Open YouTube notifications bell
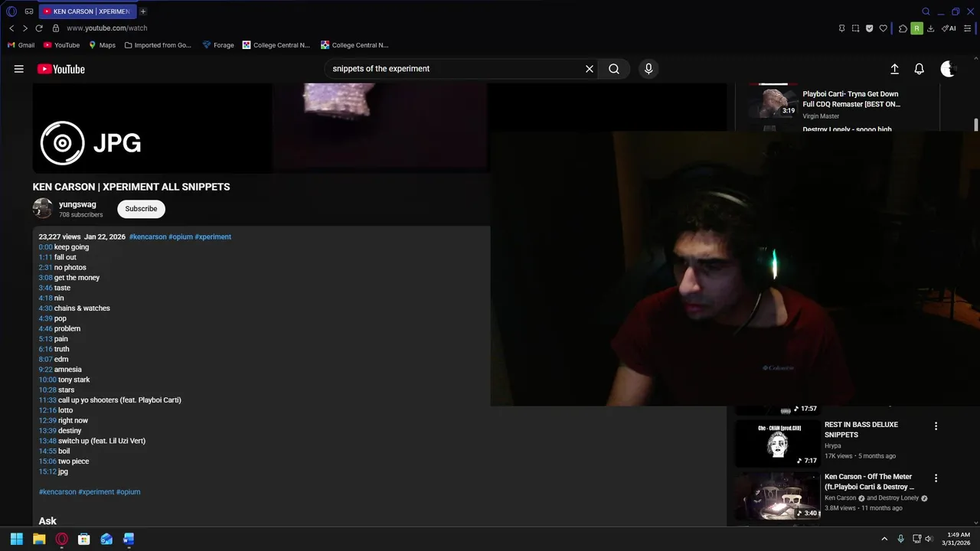 tap(920, 69)
